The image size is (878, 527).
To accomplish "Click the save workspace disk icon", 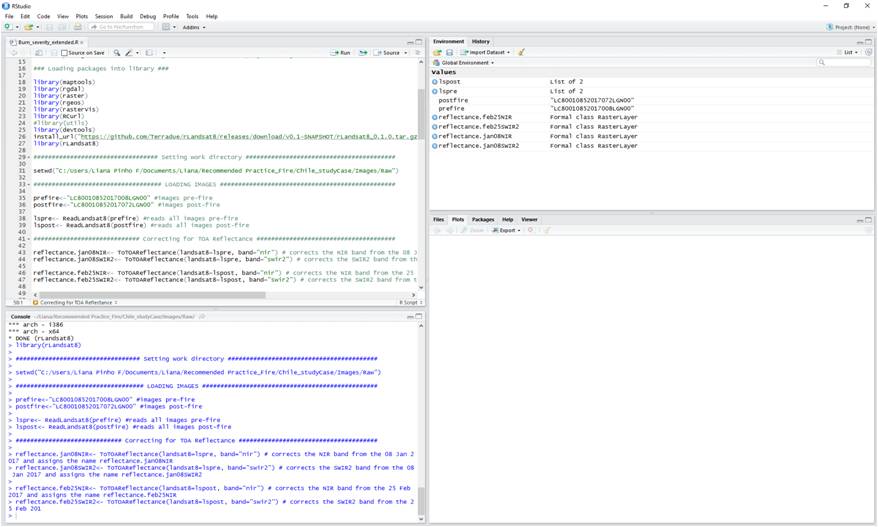I will tap(449, 52).
